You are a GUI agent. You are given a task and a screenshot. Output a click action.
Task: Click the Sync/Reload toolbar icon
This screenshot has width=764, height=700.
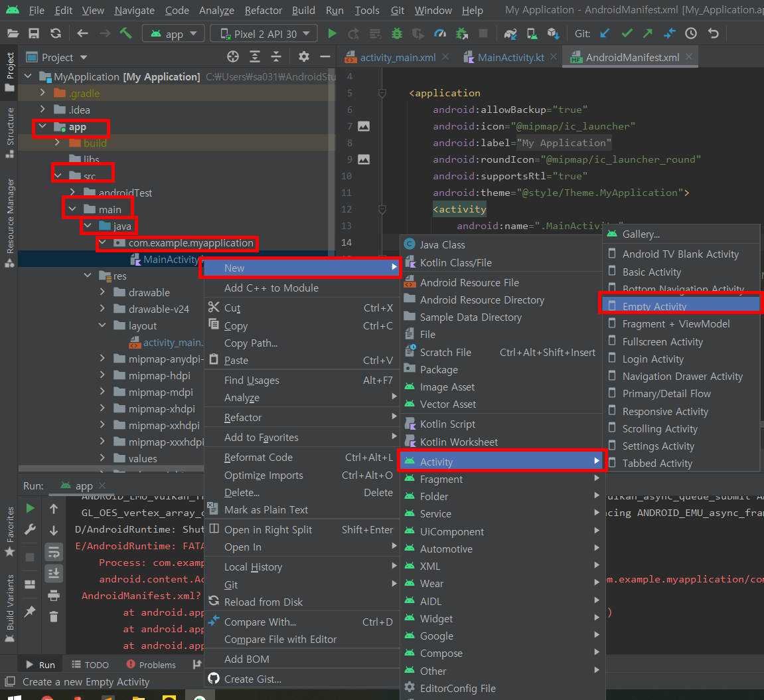(56, 33)
